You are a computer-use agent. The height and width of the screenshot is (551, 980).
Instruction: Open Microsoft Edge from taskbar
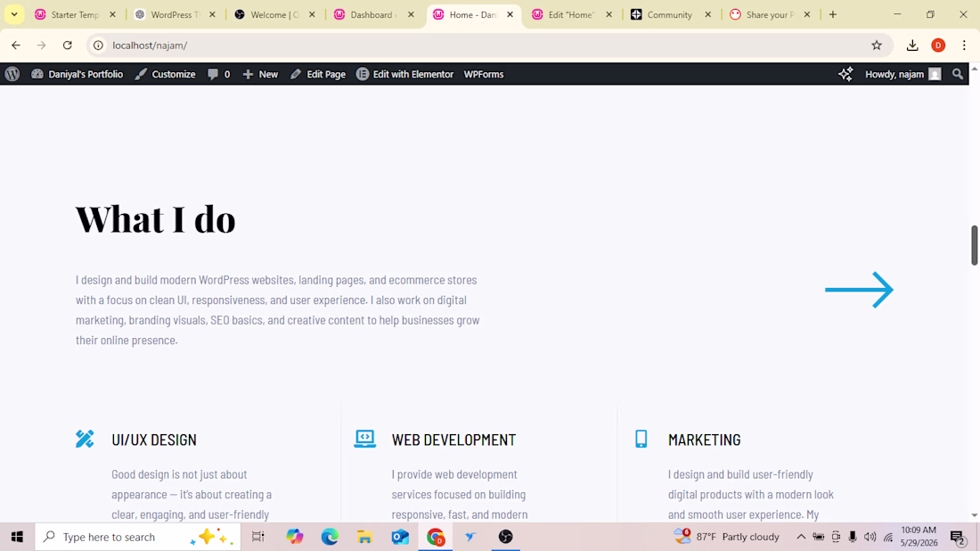click(330, 537)
